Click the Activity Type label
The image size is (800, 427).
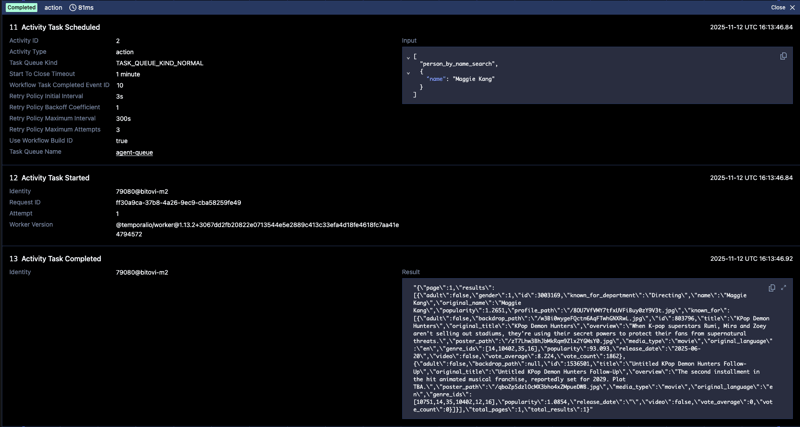pyautogui.click(x=28, y=52)
